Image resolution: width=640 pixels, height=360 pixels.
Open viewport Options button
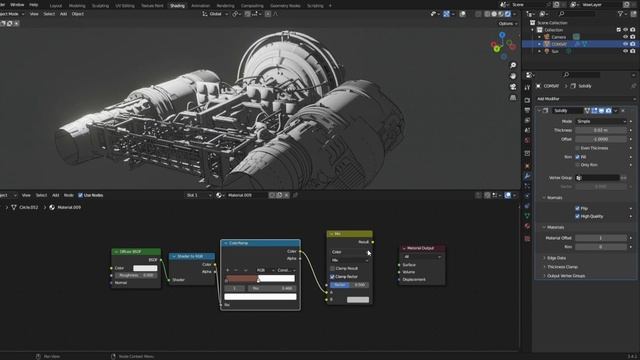508,24
